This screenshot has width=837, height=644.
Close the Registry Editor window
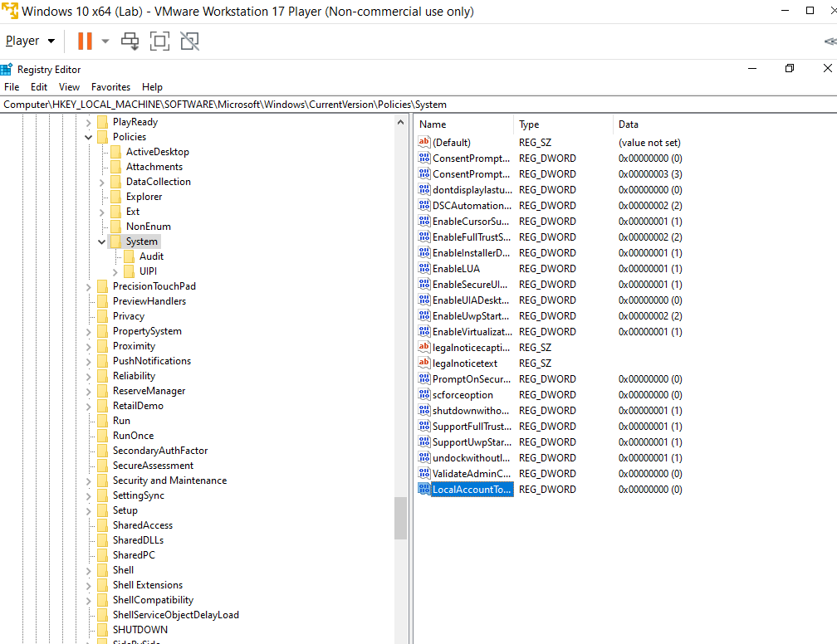pyautogui.click(x=827, y=68)
